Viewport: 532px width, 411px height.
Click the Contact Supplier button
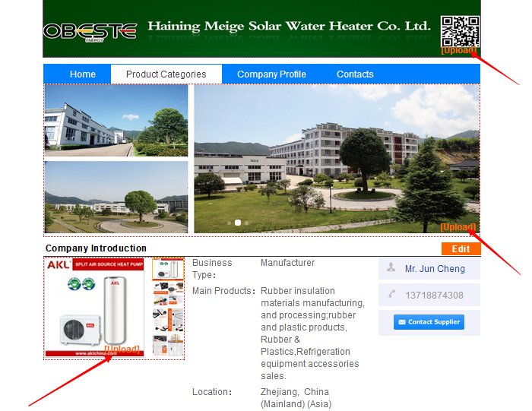pos(429,322)
